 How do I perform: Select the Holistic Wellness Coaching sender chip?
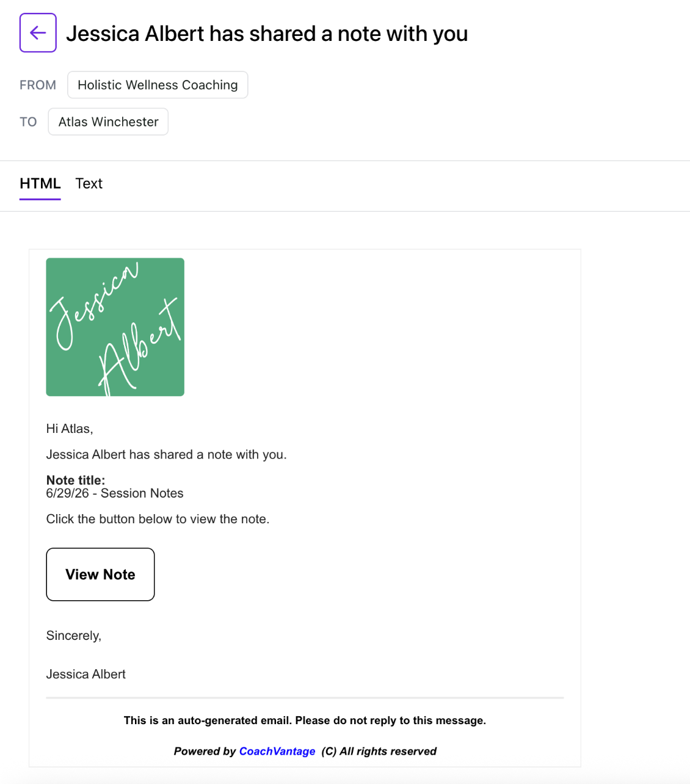pos(158,85)
